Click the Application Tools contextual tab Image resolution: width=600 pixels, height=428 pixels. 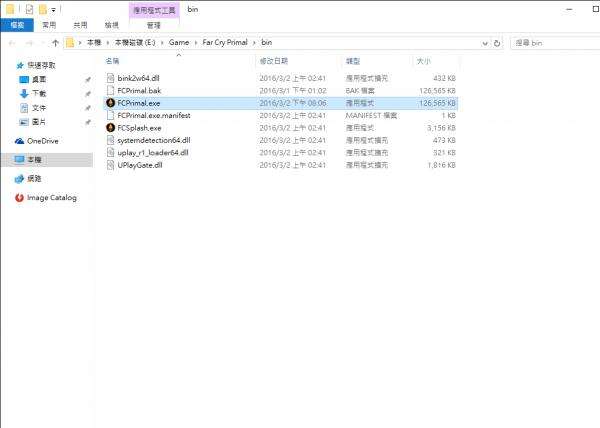(x=154, y=10)
